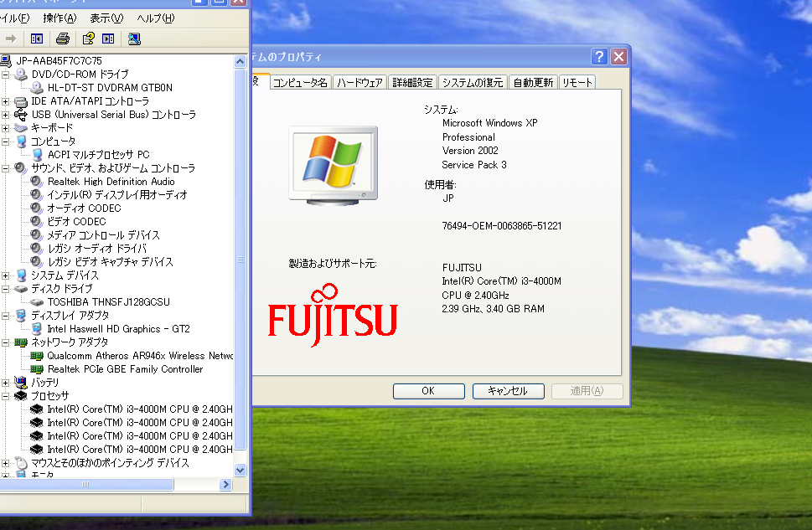Click OK in the System Properties dialog
Screen dimensions: 812x530
(429, 391)
